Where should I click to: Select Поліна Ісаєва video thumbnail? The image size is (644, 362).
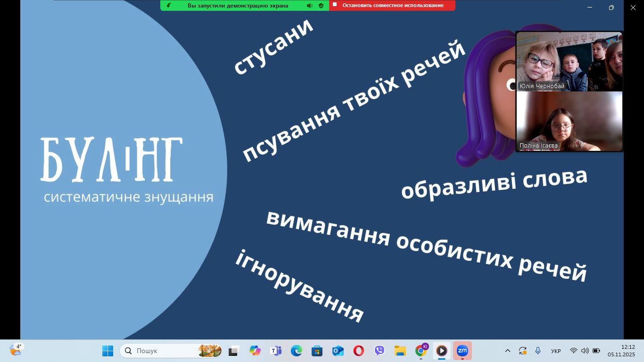[x=569, y=121]
